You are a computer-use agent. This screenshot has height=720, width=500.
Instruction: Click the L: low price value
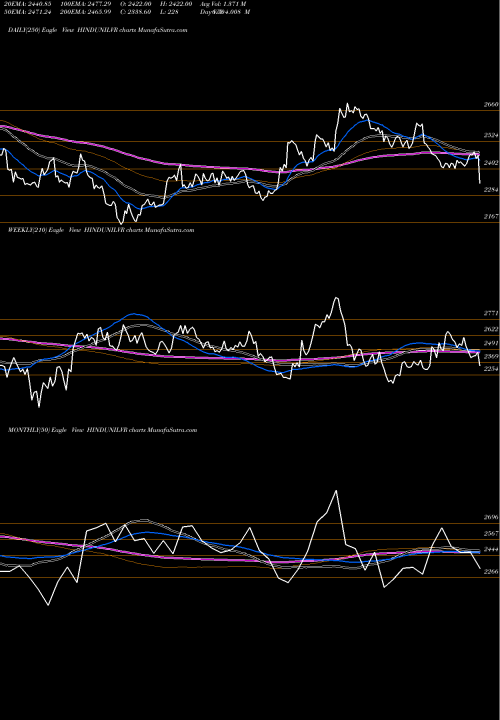169,12
